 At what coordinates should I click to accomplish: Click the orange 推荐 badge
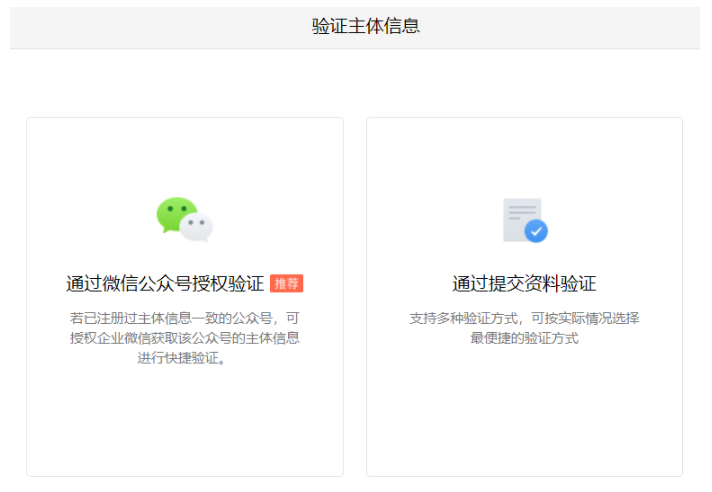[x=287, y=284]
